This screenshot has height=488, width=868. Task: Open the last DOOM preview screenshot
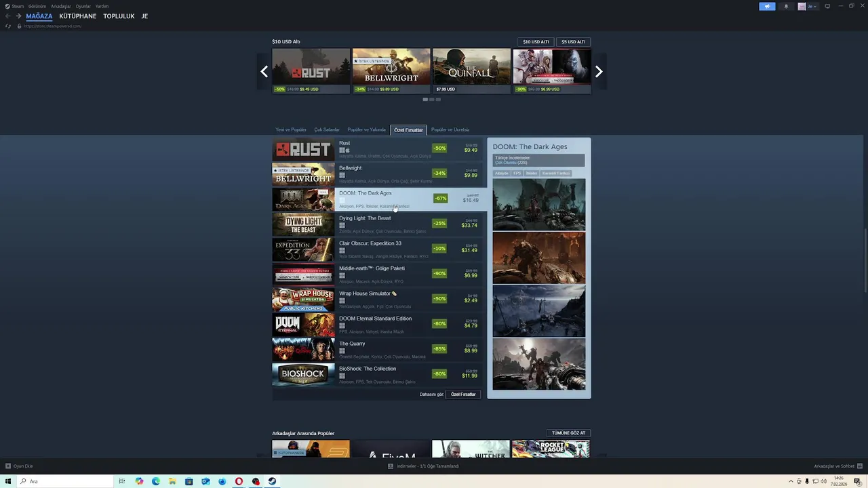539,364
